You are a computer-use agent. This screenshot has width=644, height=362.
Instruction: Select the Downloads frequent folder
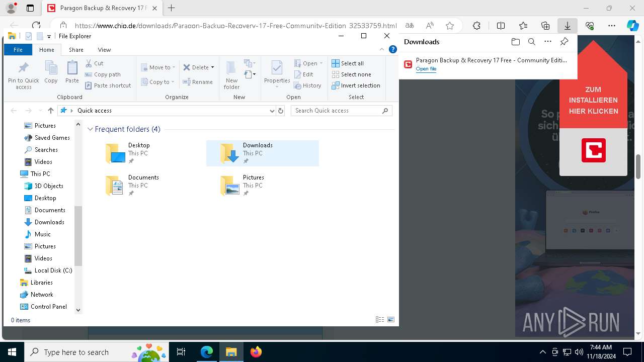[x=263, y=153]
